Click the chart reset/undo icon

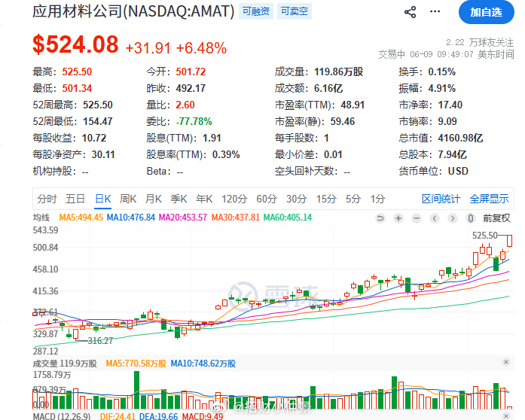380,218
